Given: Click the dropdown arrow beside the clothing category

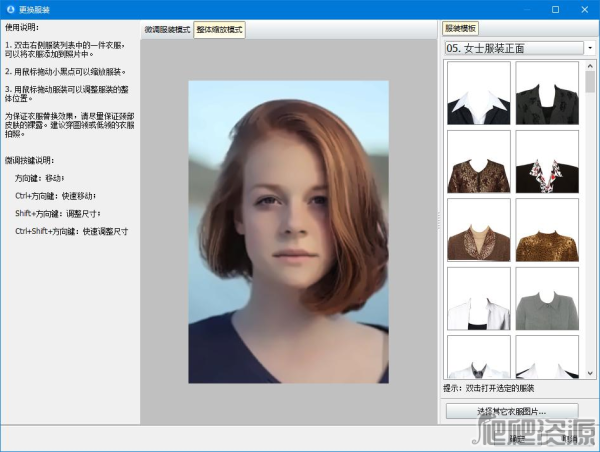Looking at the screenshot, I should pyautogui.click(x=590, y=48).
